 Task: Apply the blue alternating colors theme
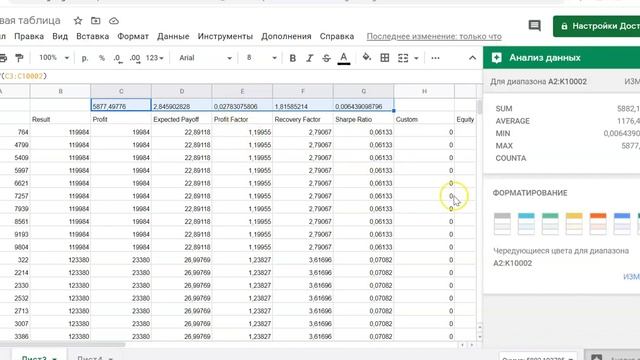622,223
